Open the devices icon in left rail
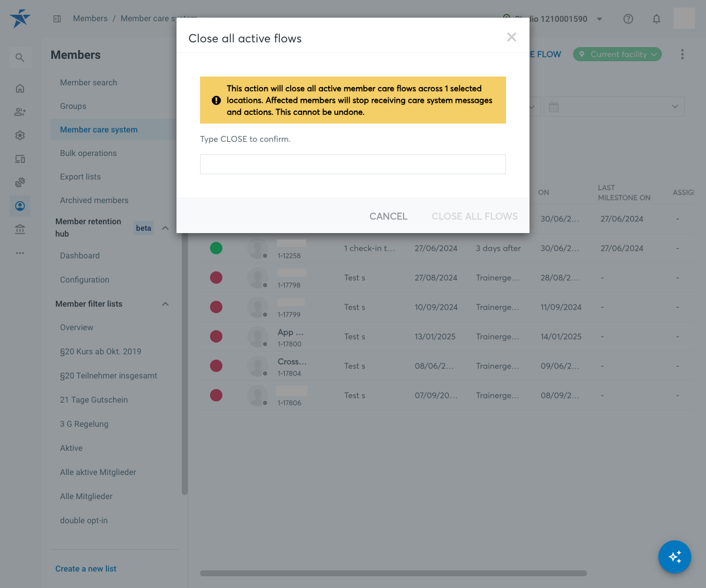 click(20, 159)
